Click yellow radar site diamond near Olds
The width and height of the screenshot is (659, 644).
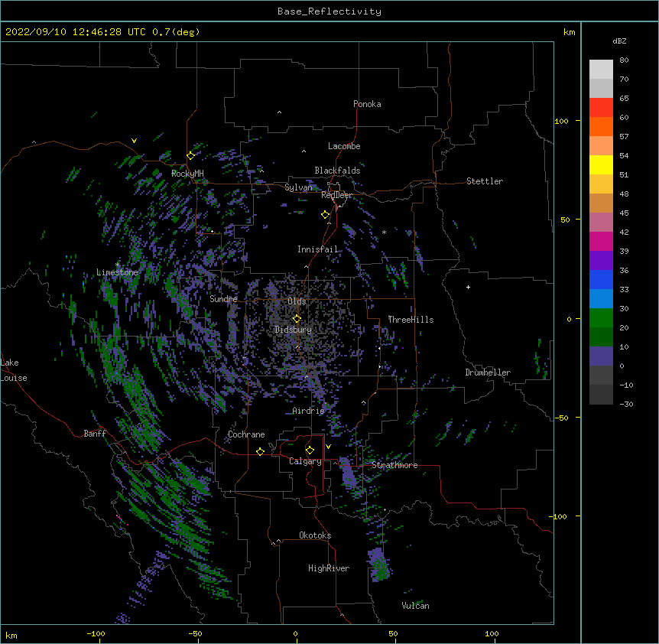coord(297,319)
